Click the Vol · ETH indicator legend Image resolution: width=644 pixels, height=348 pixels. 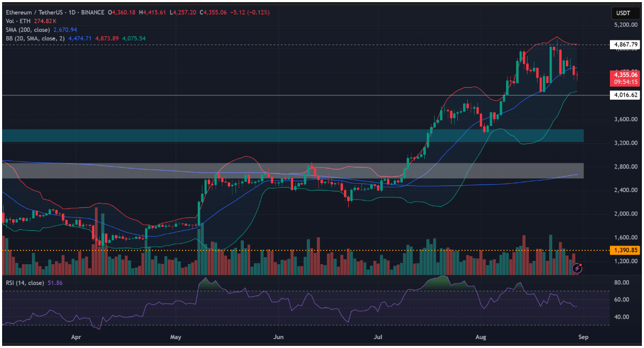coord(18,21)
